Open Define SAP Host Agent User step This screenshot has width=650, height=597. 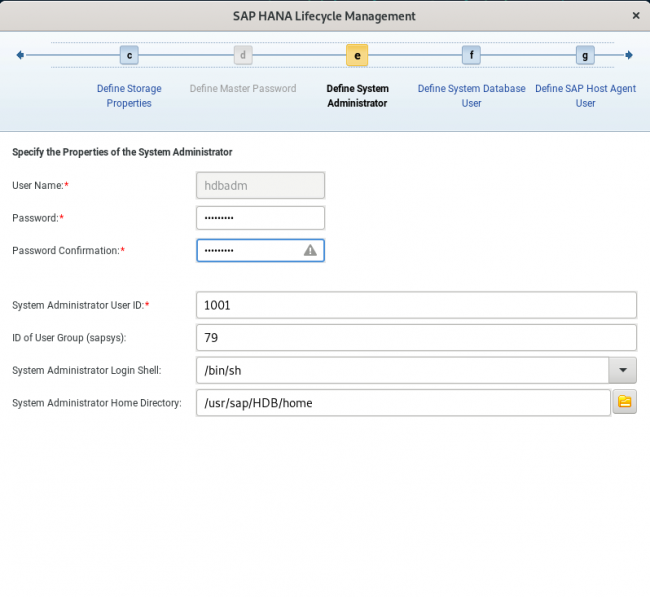pyautogui.click(x=585, y=96)
